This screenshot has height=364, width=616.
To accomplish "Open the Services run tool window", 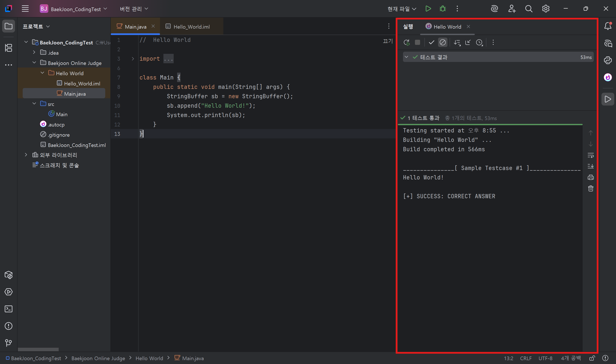I will click(x=9, y=292).
